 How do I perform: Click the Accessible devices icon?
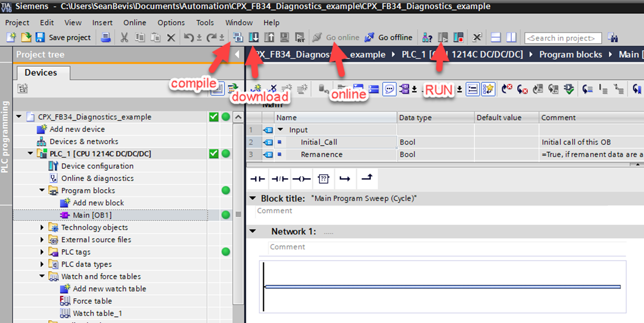click(427, 37)
